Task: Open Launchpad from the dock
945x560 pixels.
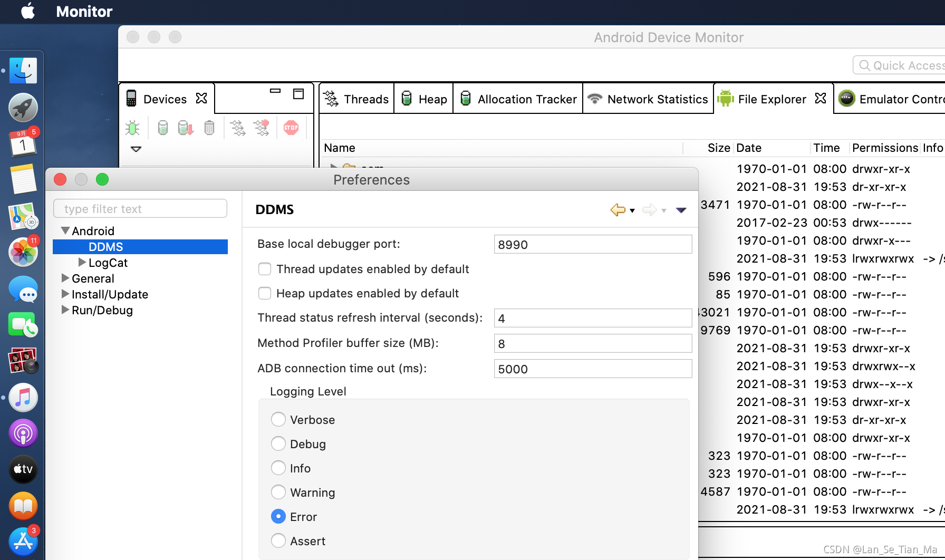Action: click(23, 108)
